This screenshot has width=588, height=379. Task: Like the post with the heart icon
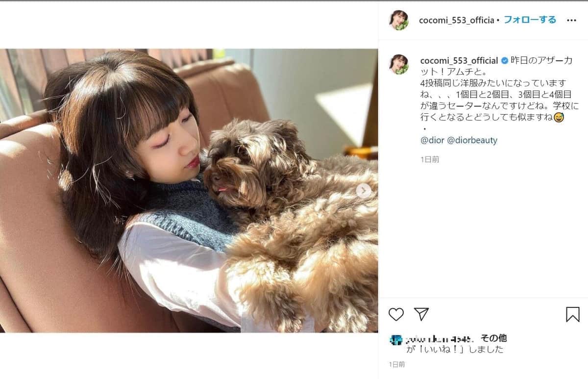[396, 314]
